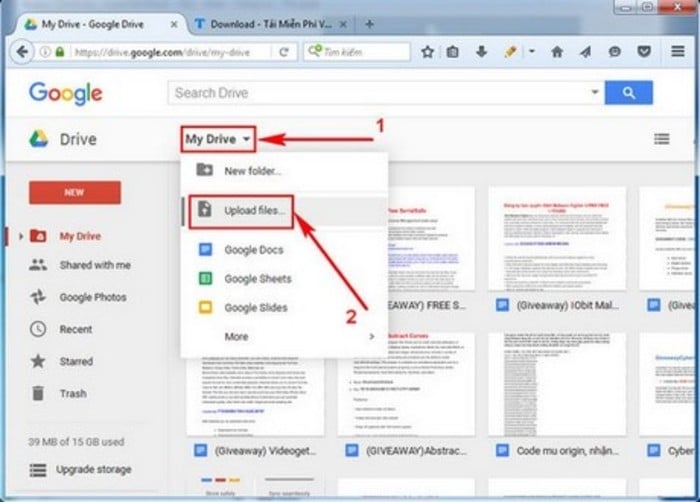
Task: Open the search options dropdown arrow
Action: tap(595, 92)
